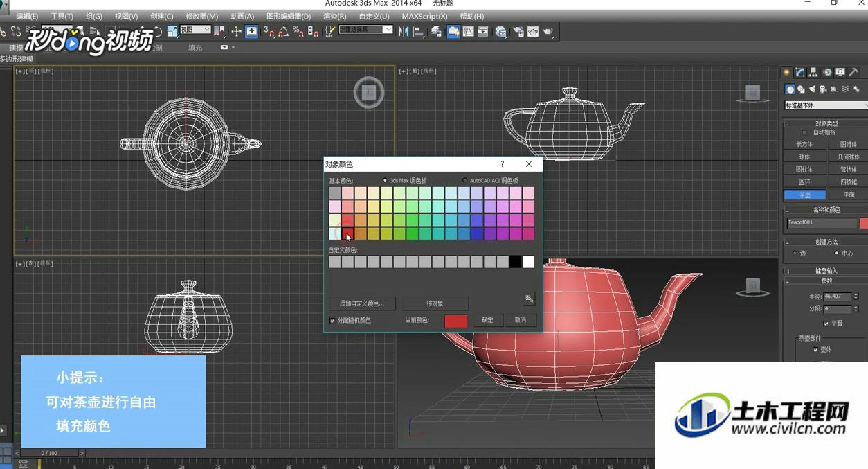Open the Material Editor toolbar icon

coord(501,31)
